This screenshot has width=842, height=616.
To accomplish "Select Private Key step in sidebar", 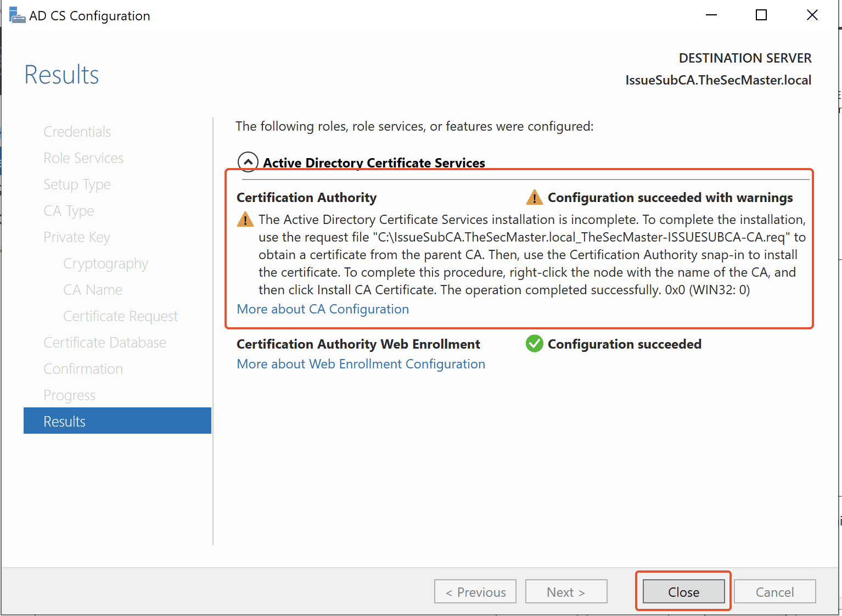I will tap(77, 237).
